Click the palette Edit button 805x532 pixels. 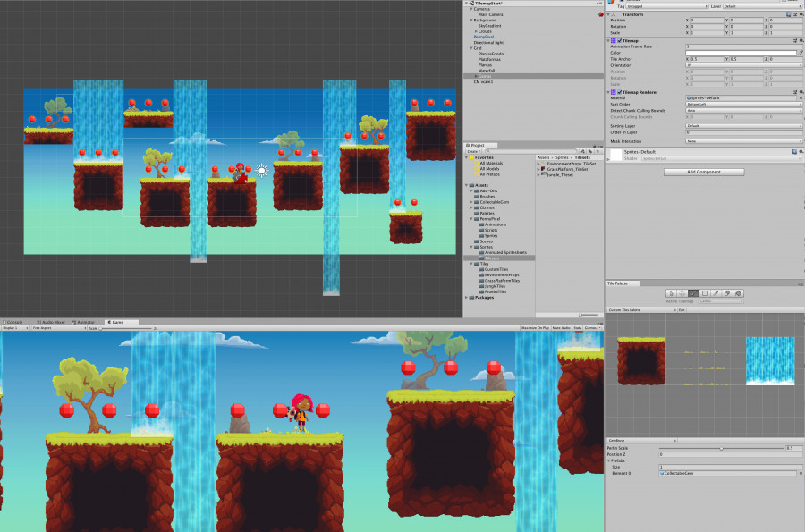[x=682, y=310]
